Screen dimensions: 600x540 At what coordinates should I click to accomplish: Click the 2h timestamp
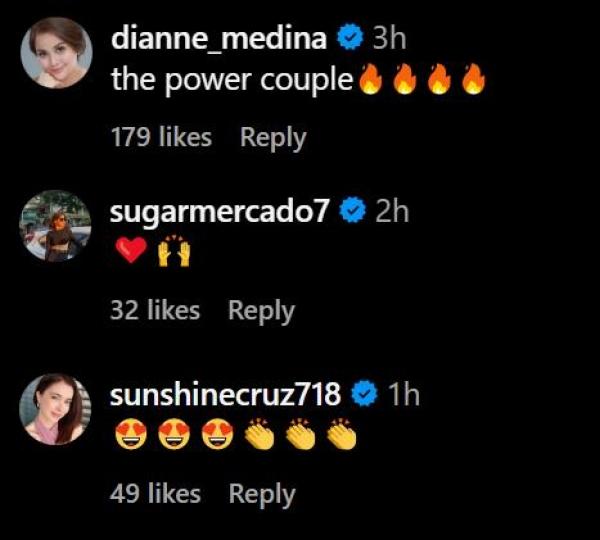(x=392, y=211)
